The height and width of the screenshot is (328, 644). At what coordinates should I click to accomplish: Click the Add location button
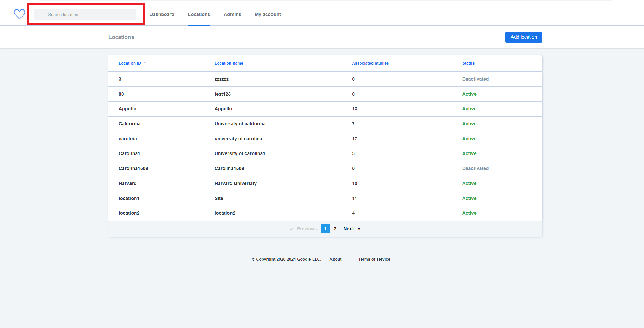(523, 37)
